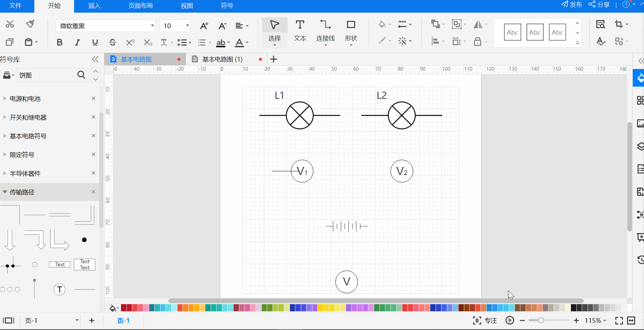The height and width of the screenshot is (330, 644).
Task: Select the third Abc style preset
Action: [557, 32]
